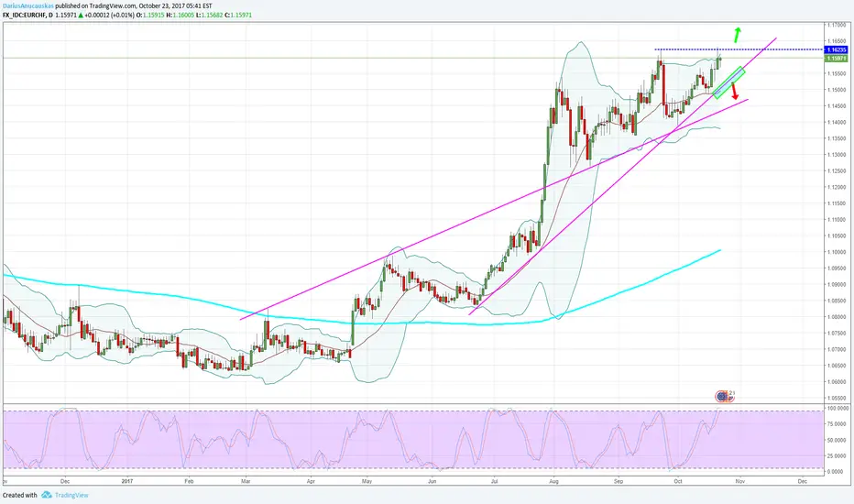This screenshot has width=854, height=504.
Task: Click the 25.0000 stochastic scale label
Action: 838,455
